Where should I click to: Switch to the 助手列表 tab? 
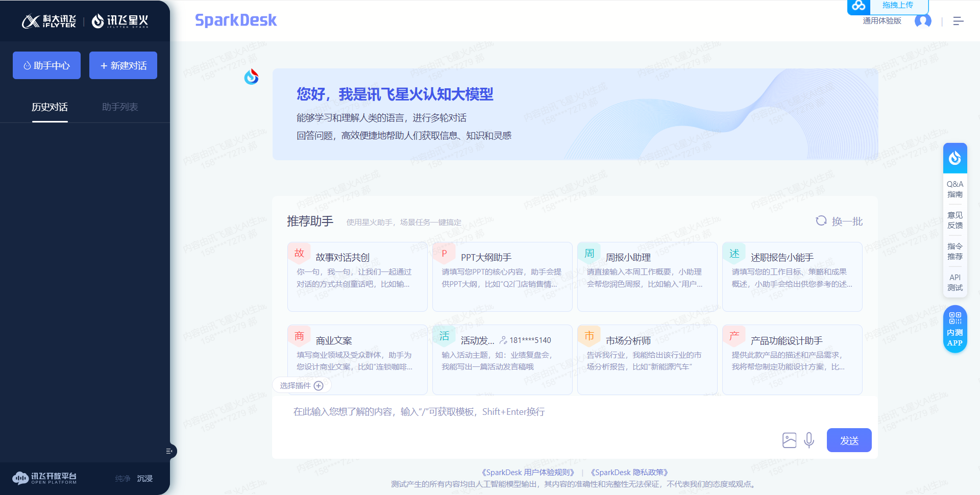(120, 107)
